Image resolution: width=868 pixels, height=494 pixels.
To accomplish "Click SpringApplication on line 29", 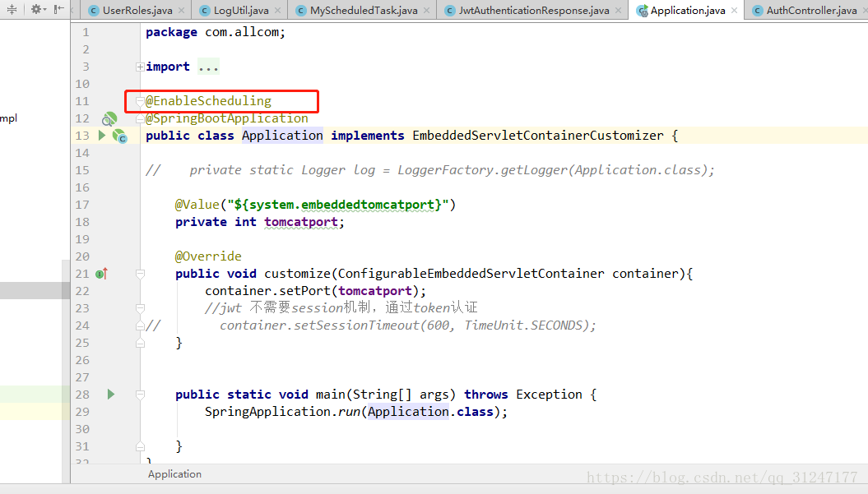I will pyautogui.click(x=267, y=412).
